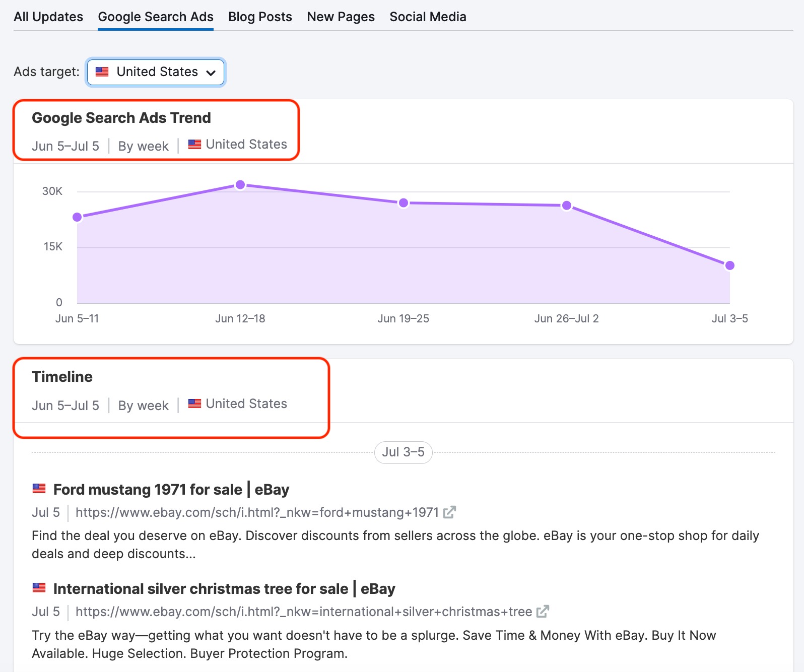Expand the Ads target chevron arrow

point(211,73)
